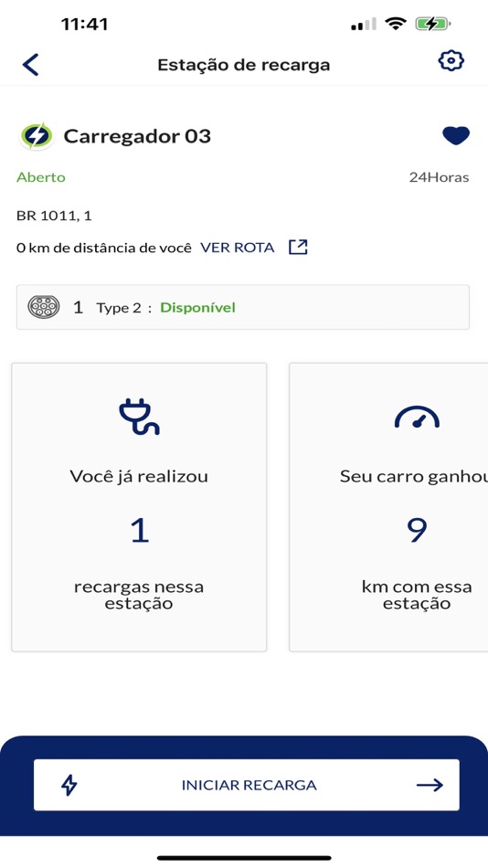
Task: Open the 'Seu carro ganhou' km card
Action: click(x=388, y=507)
